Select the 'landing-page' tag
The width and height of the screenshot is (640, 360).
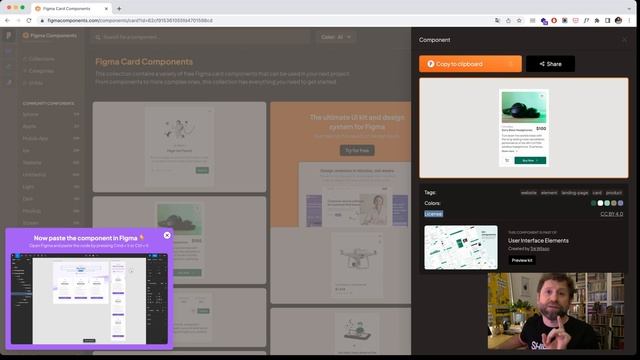575,193
